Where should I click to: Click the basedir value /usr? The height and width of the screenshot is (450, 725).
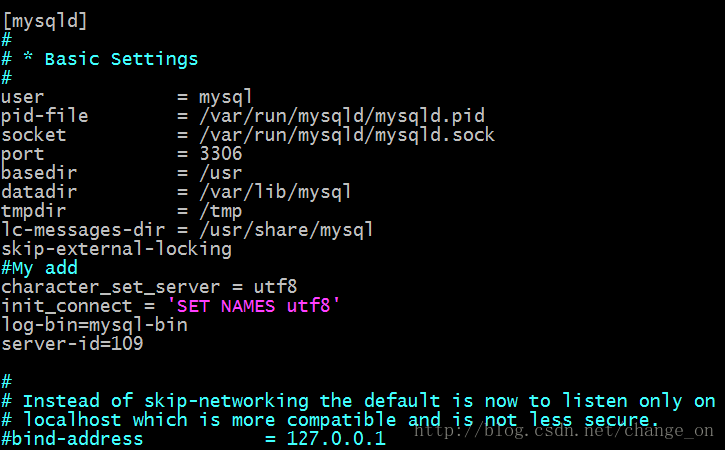[221, 173]
